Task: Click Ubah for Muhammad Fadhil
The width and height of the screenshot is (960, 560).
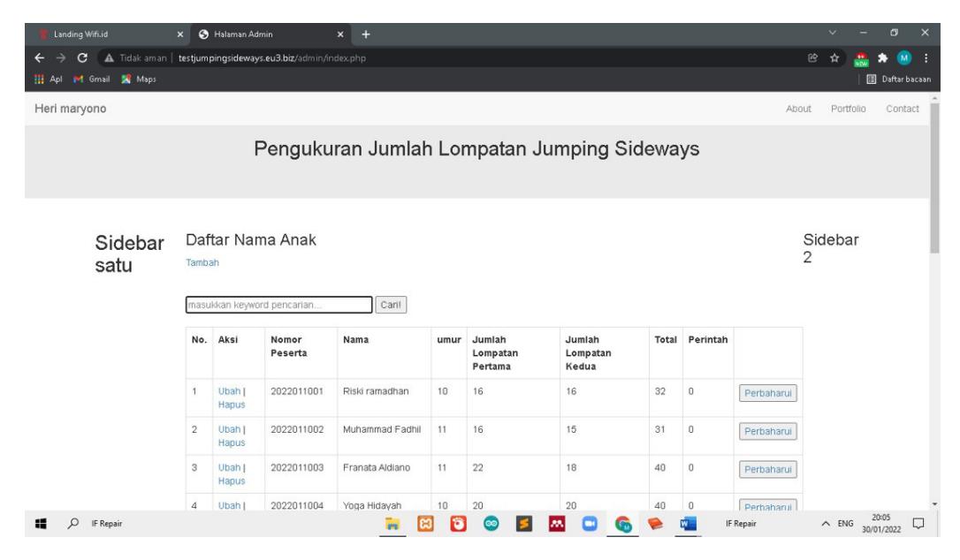Action: coord(229,429)
